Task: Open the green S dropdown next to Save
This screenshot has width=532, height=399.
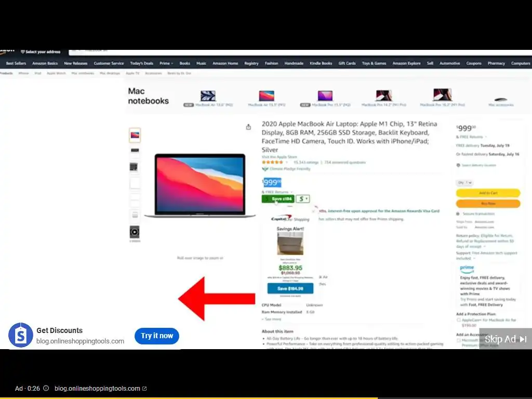Action: tap(303, 199)
